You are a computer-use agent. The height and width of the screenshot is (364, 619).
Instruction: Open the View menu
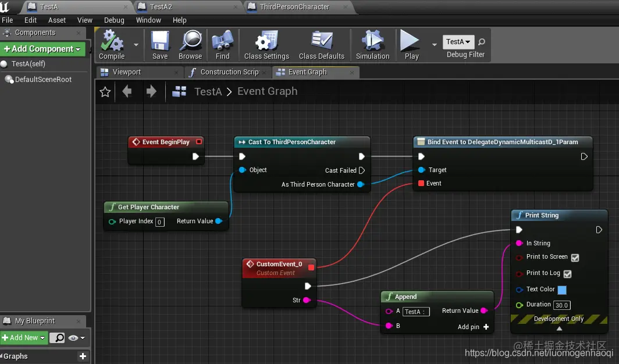pyautogui.click(x=84, y=20)
